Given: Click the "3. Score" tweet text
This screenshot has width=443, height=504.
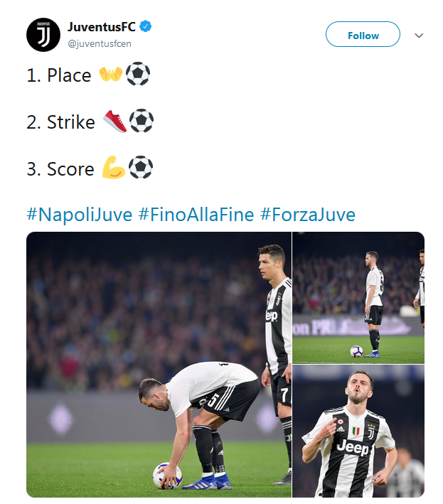Looking at the screenshot, I should click(x=60, y=169).
